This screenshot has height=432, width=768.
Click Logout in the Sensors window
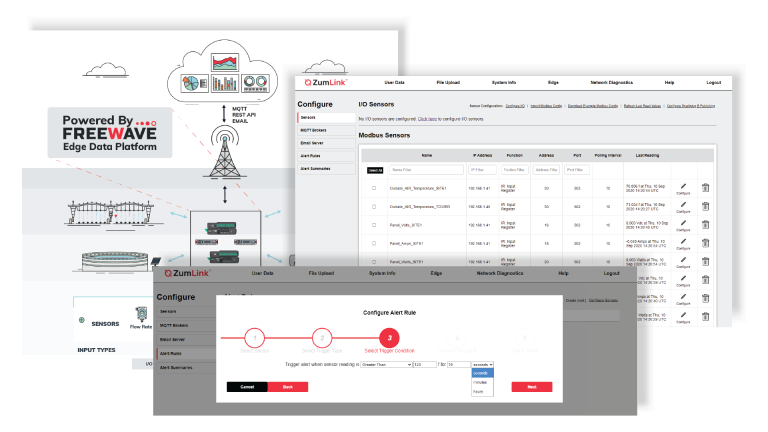click(714, 82)
